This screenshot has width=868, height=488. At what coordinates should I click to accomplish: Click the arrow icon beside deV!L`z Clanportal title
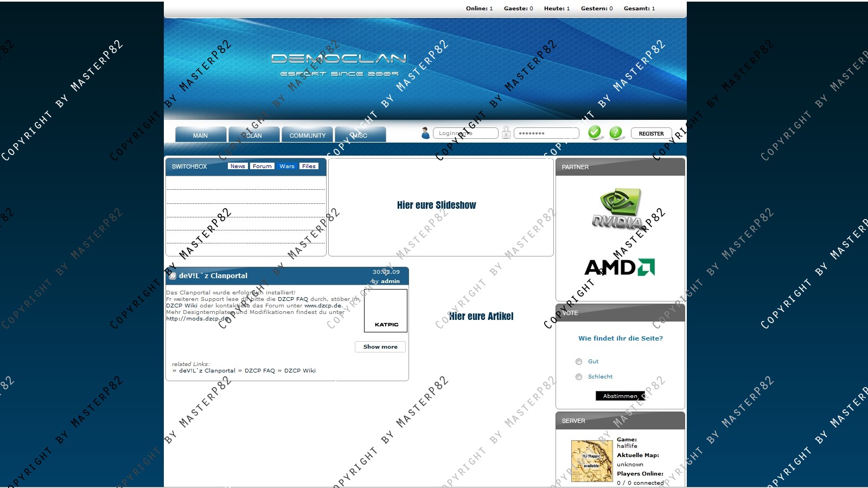173,276
